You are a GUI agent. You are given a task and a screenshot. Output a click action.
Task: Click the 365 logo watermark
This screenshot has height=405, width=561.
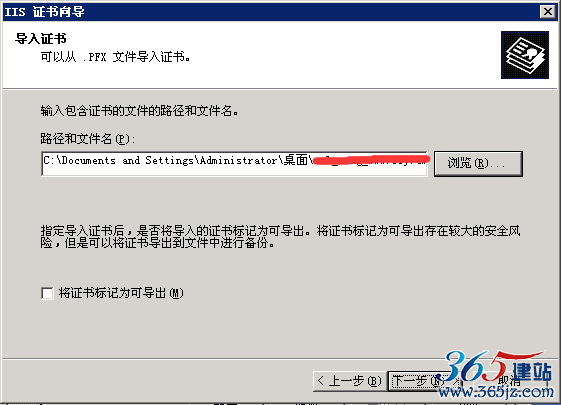[476, 366]
